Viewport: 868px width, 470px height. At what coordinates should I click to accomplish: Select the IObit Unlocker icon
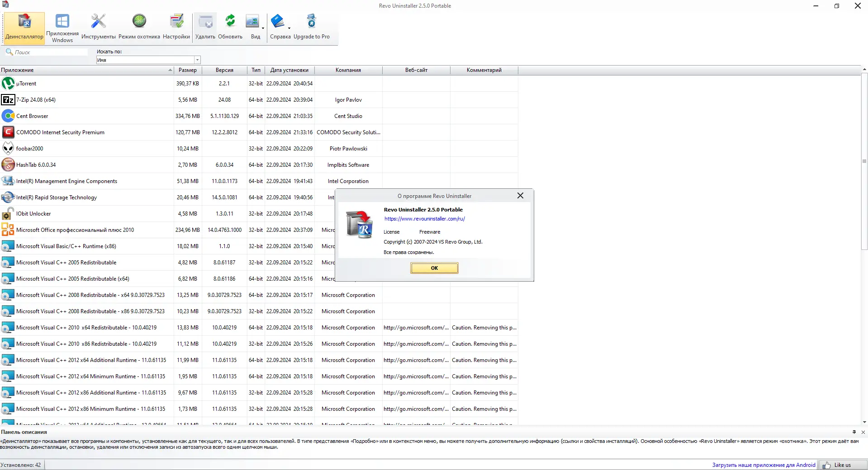coord(8,214)
